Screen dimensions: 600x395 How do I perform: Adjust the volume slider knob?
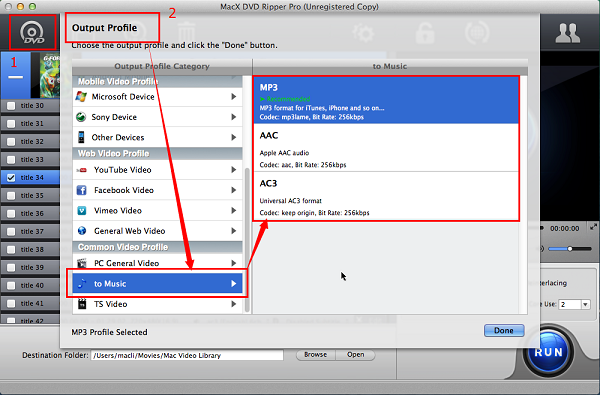(570, 249)
